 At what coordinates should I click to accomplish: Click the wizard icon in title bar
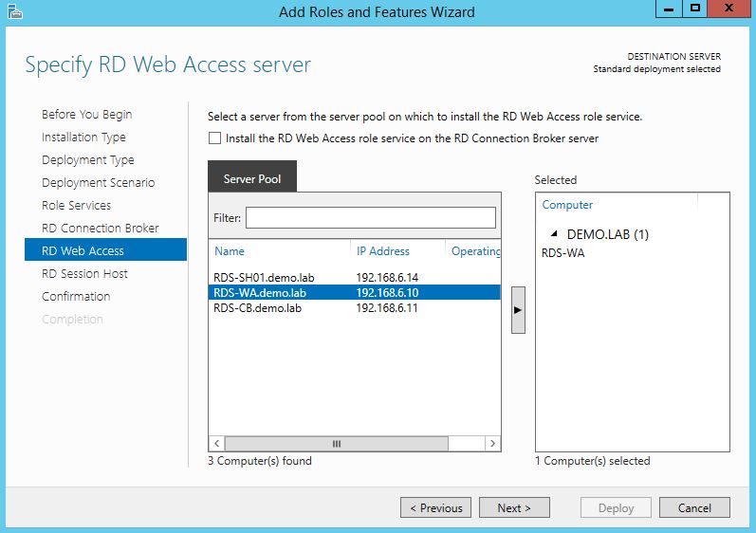[x=12, y=11]
